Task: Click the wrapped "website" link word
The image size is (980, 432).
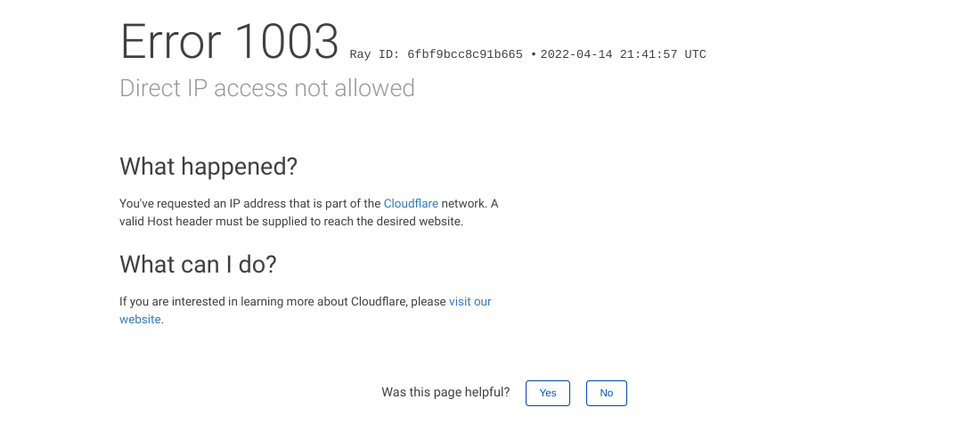Action: [x=140, y=320]
